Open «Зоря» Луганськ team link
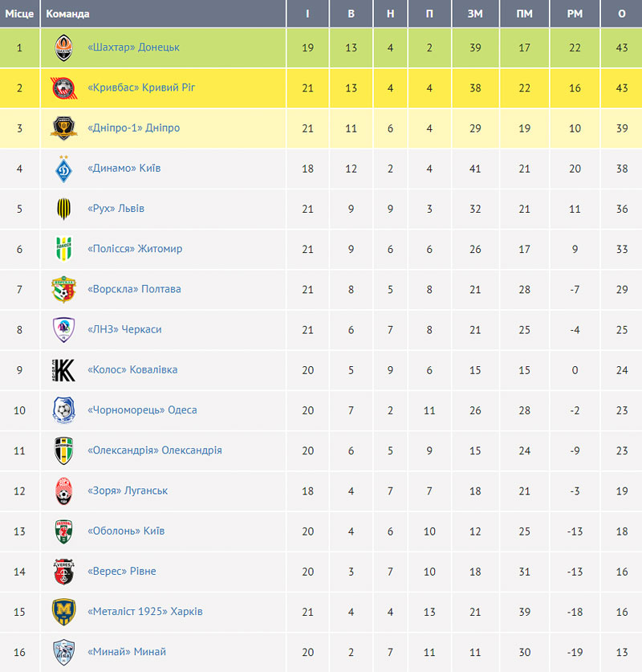 (x=128, y=491)
